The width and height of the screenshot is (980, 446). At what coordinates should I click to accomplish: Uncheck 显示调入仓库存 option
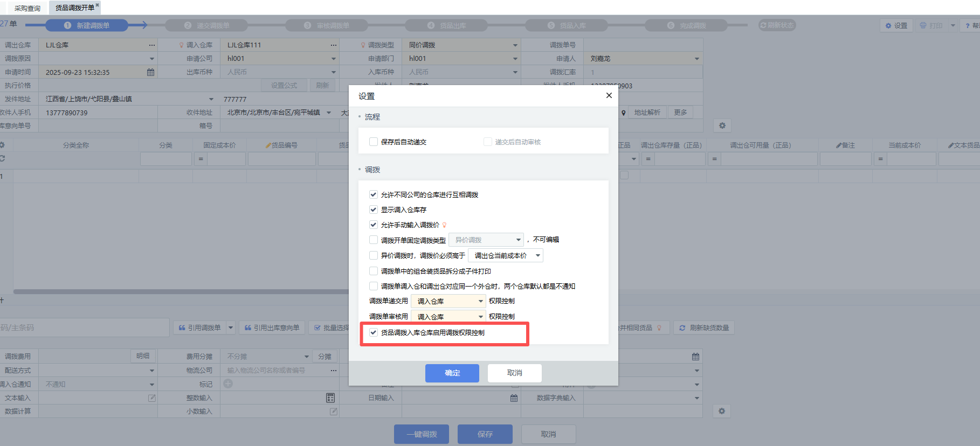(374, 210)
